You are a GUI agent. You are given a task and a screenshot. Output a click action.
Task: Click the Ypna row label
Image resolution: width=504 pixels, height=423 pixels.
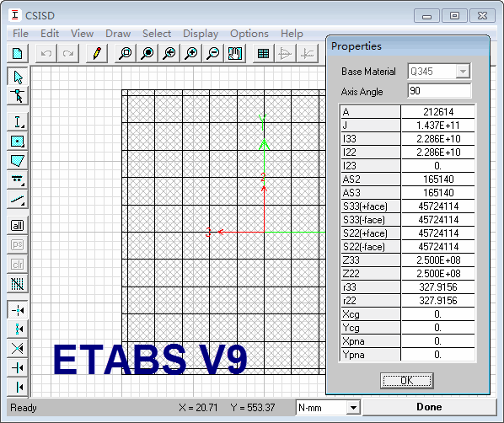pyautogui.click(x=370, y=355)
